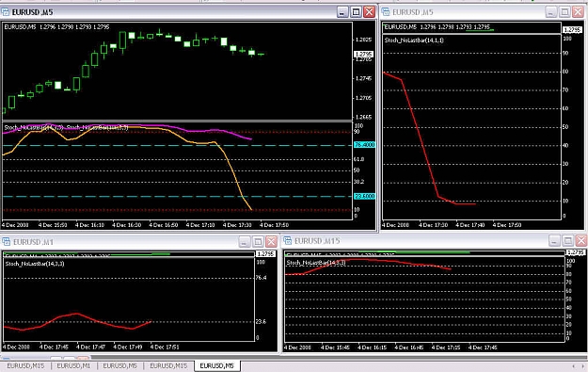This screenshot has width=588, height=372.
Task: Close the inactive EURUSD,M5 window on the right
Action: coord(578,12)
